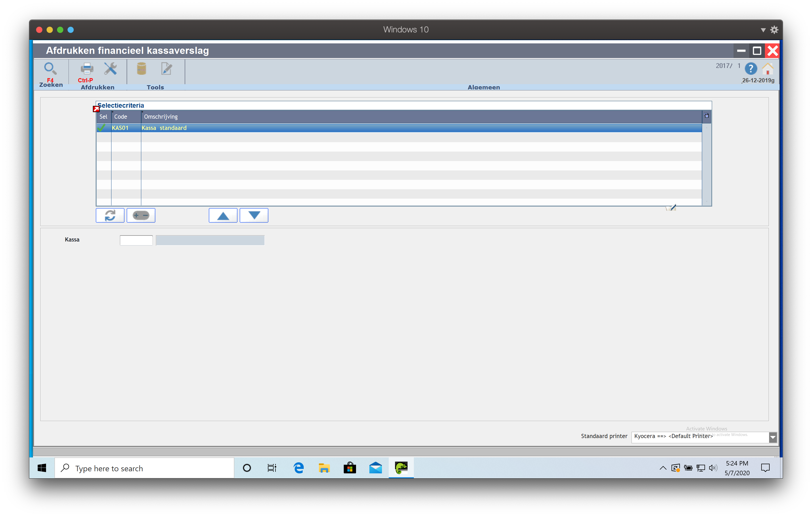The width and height of the screenshot is (812, 517).
Task: Click the red arrow icon beside Selectiecriteria
Action: [x=96, y=109]
